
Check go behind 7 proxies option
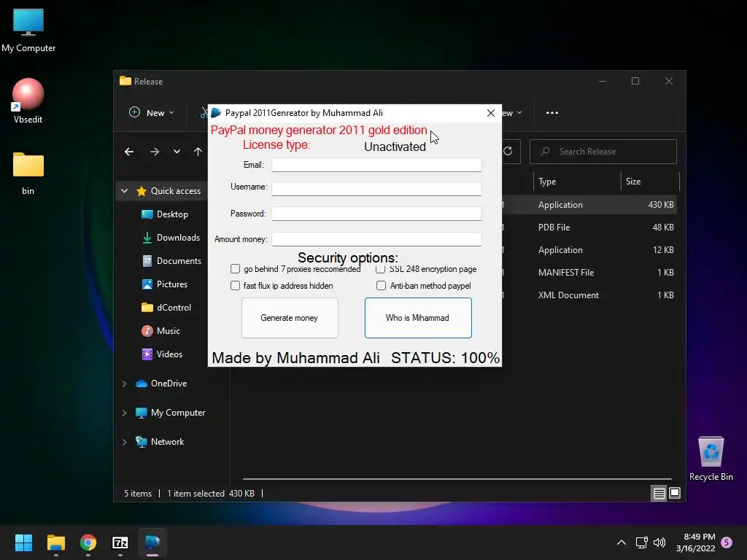(235, 269)
